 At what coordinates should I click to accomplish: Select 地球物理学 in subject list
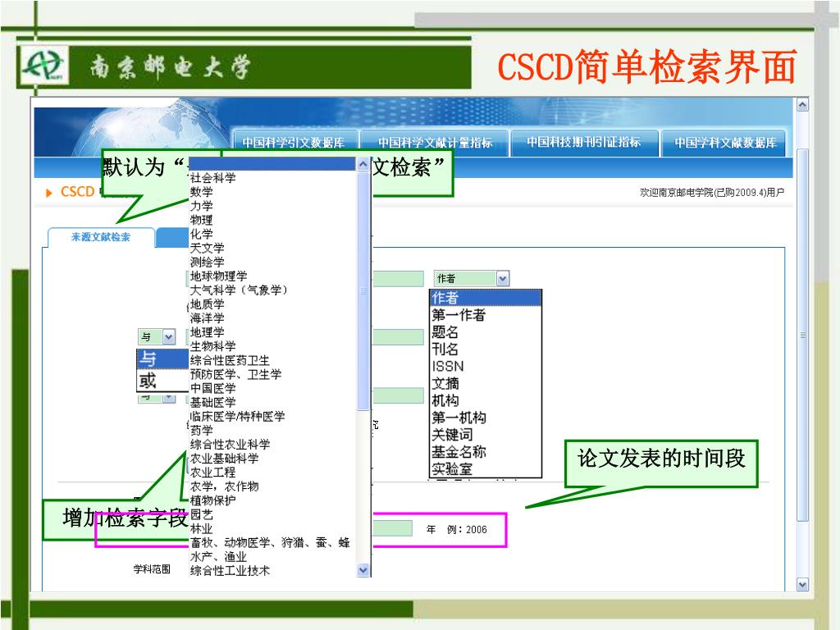272,276
